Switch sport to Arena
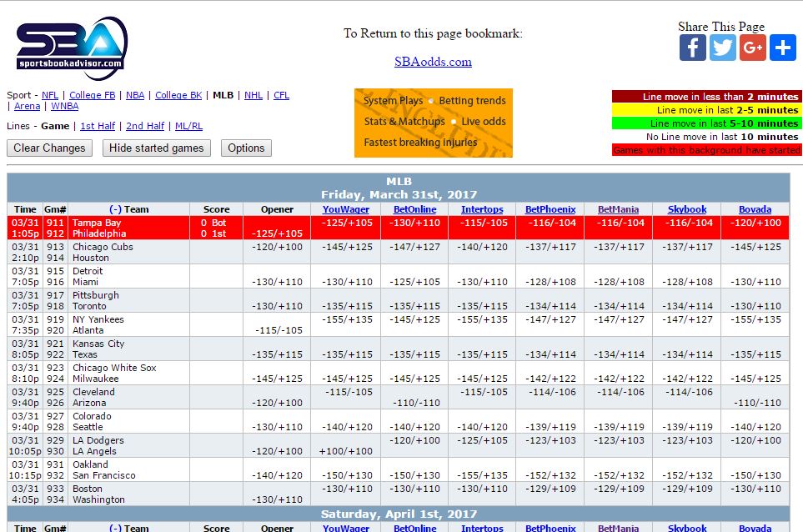Image resolution: width=803 pixels, height=532 pixels. (x=28, y=106)
